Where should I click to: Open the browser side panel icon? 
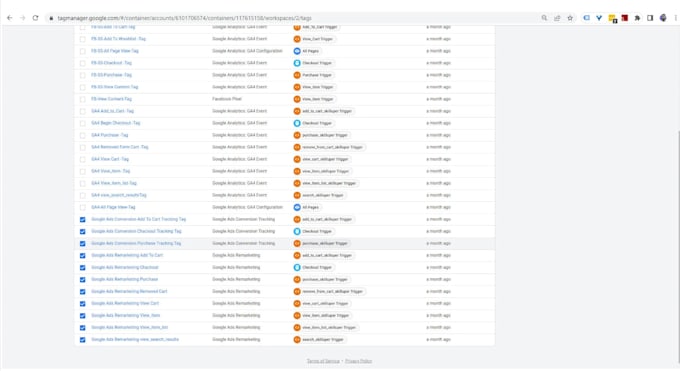(x=650, y=18)
